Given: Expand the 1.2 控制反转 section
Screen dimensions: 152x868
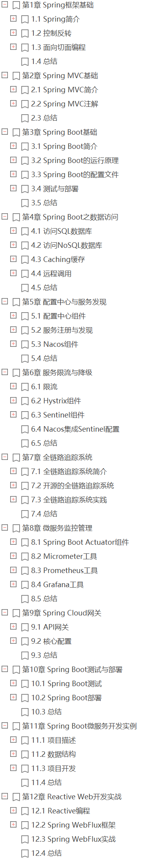Looking at the screenshot, I should pos(13,33).
